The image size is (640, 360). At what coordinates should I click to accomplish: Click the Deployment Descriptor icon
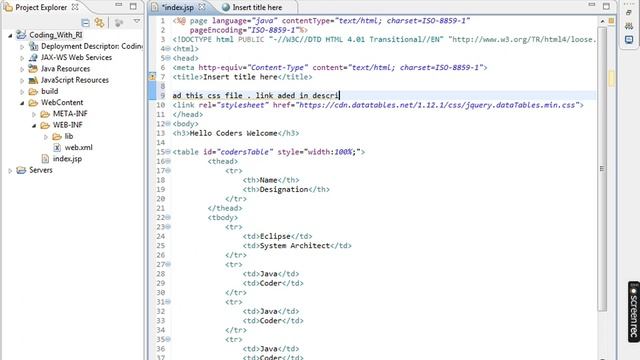tap(33, 46)
